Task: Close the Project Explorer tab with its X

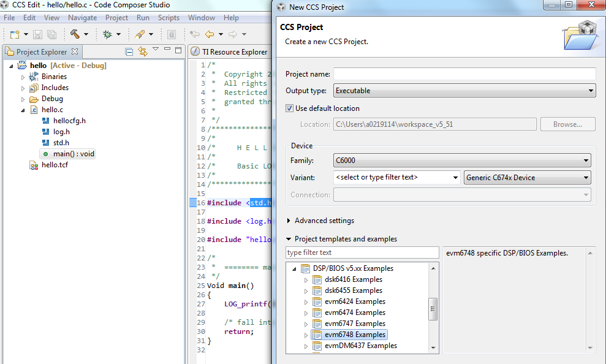Action: [75, 51]
